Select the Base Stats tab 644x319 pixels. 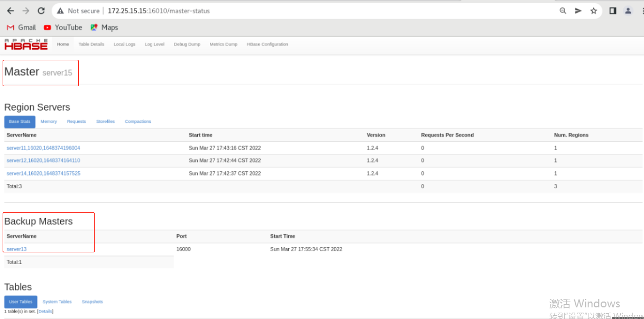(x=20, y=122)
